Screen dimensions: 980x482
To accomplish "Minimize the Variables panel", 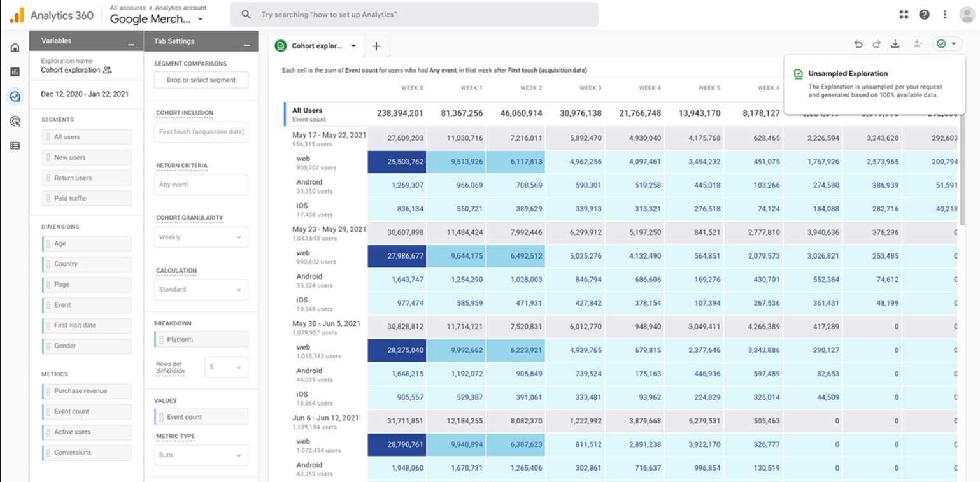I will click(x=131, y=43).
